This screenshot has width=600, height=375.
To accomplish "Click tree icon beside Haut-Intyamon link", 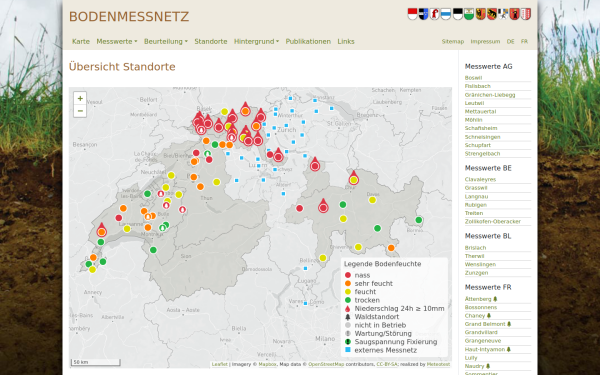I will tap(509, 349).
